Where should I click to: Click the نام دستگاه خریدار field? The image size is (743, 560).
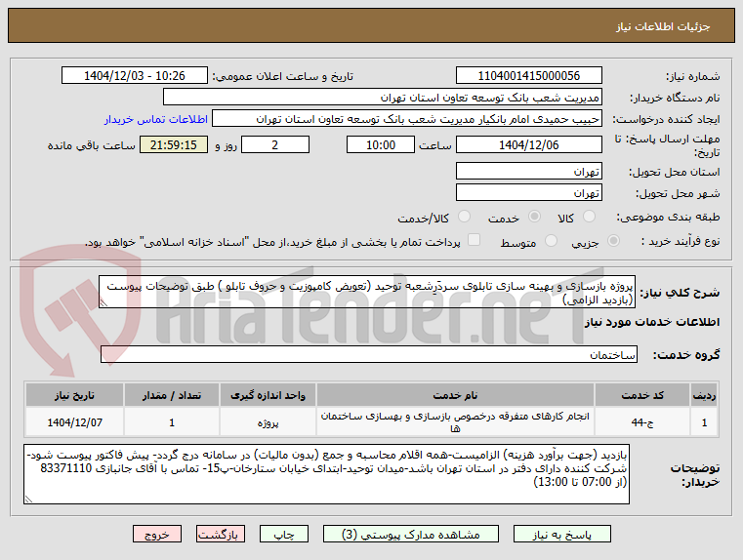point(383,98)
